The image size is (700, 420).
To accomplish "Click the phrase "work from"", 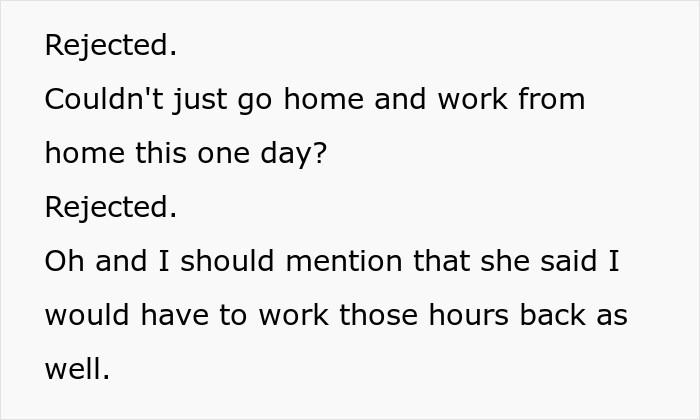I will pyautogui.click(x=511, y=99).
